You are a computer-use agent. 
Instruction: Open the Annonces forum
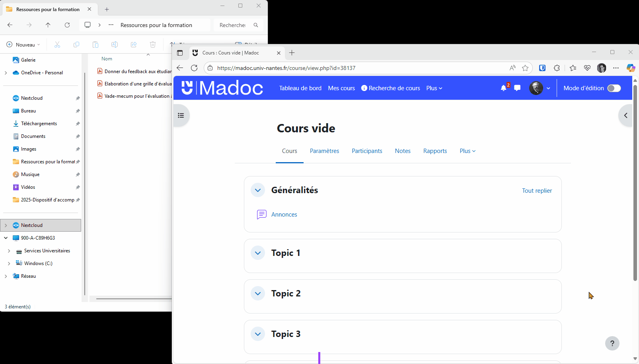284,215
